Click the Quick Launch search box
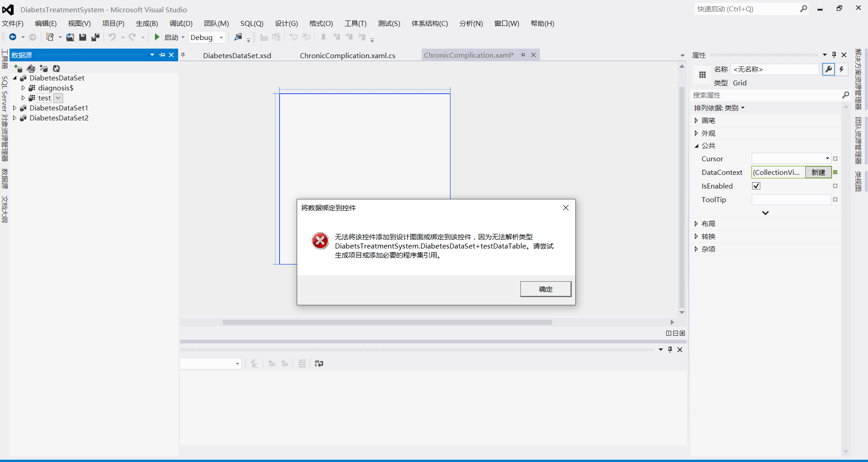868x462 pixels. pos(747,9)
